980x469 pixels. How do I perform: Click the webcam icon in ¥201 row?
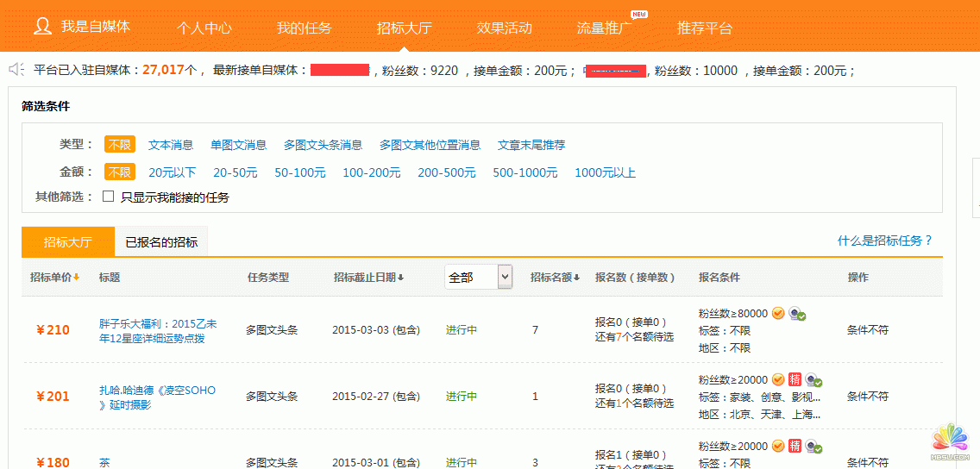click(814, 380)
